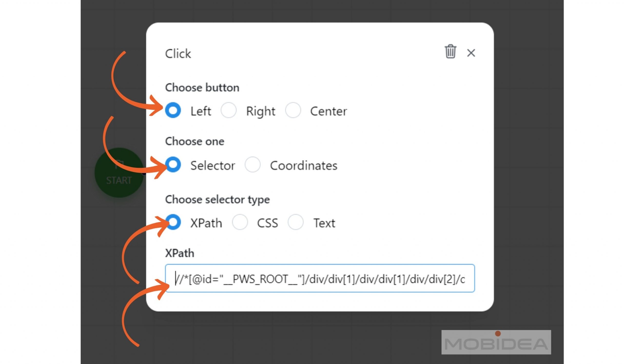The image size is (624, 364).
Task: Click the 'Choose button' heading
Action: tap(202, 88)
